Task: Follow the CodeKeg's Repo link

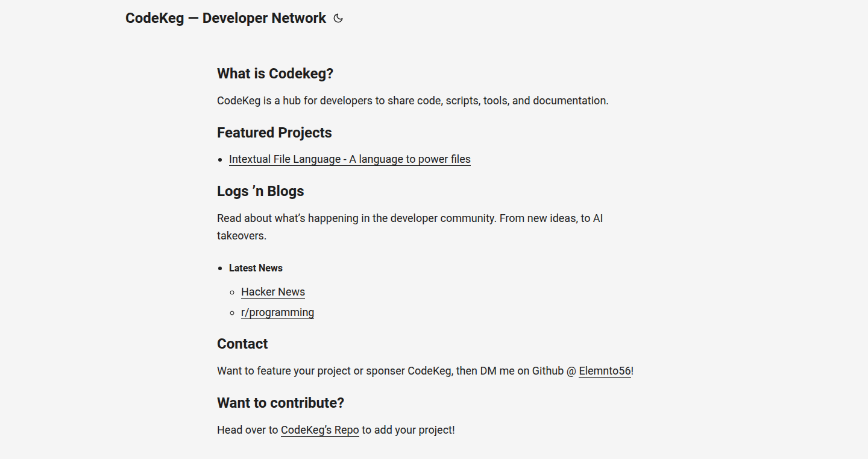Action: point(320,430)
